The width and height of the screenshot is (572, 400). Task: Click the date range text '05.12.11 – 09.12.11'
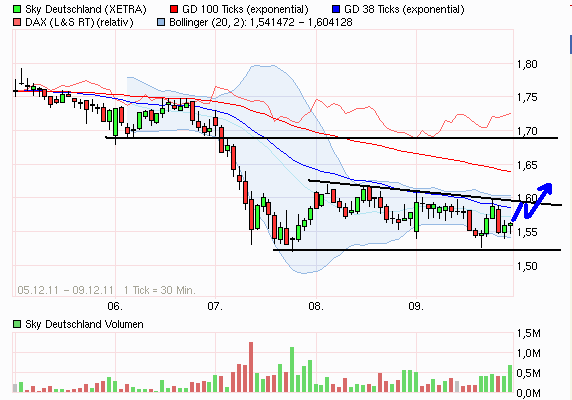pos(66,290)
